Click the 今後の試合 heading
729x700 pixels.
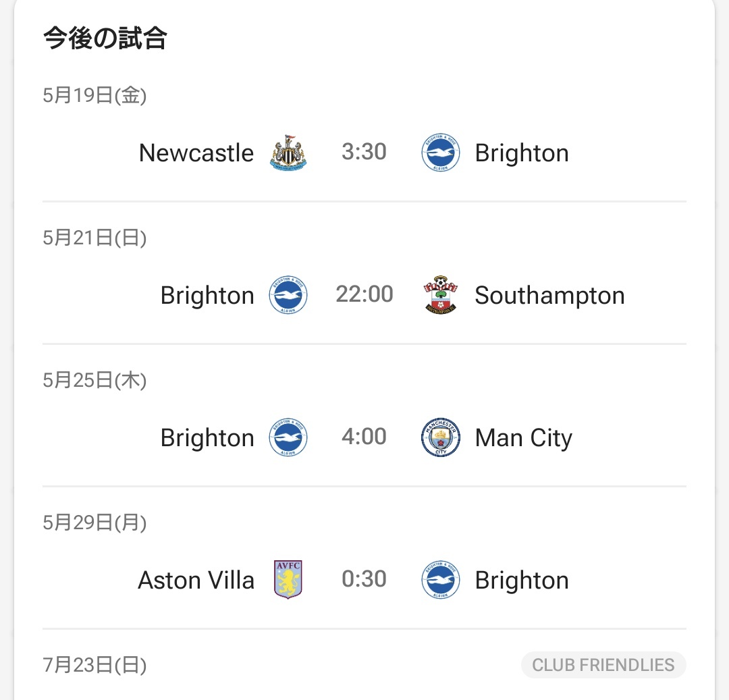[105, 38]
